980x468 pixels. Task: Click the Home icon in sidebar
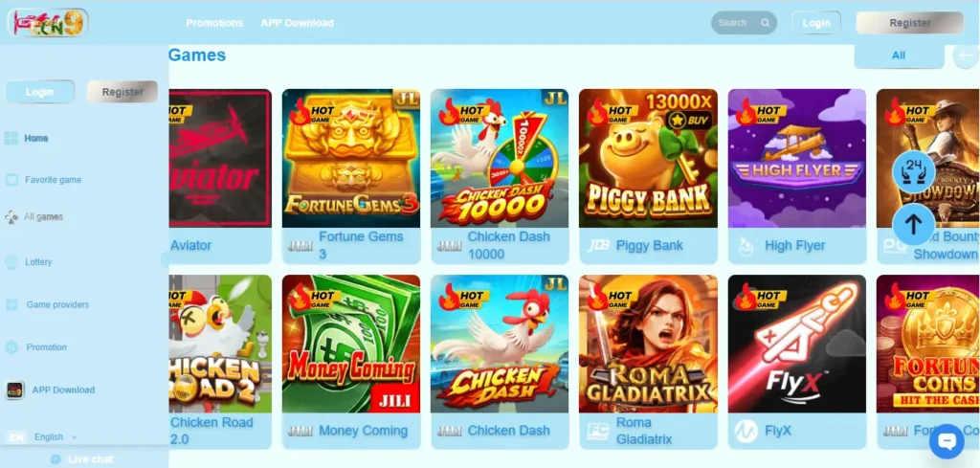(x=11, y=138)
